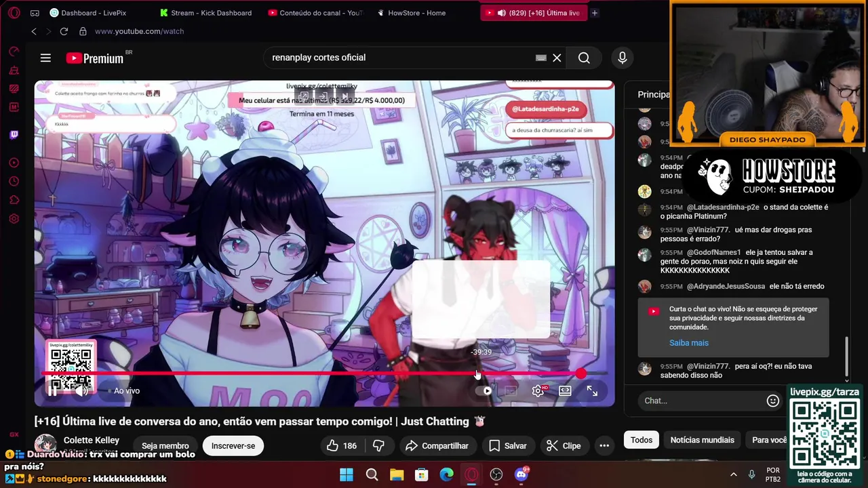Open Windows taskbar search
Screen dimensions: 868x488
pyautogui.click(x=372, y=474)
